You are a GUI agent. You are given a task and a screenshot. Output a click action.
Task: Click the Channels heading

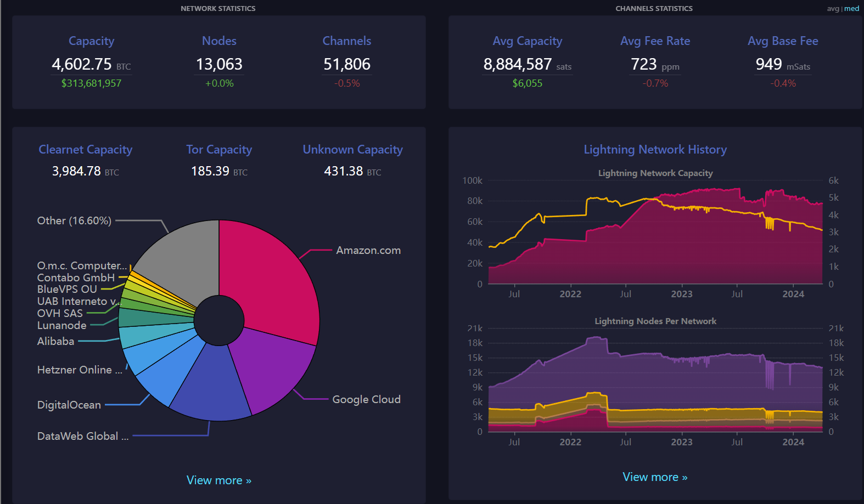click(x=347, y=41)
